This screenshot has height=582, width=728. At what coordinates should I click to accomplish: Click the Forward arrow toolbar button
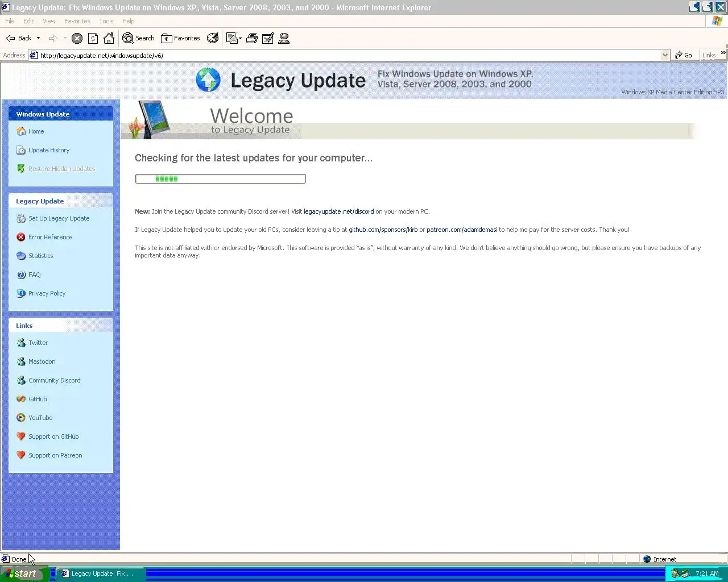click(53, 38)
